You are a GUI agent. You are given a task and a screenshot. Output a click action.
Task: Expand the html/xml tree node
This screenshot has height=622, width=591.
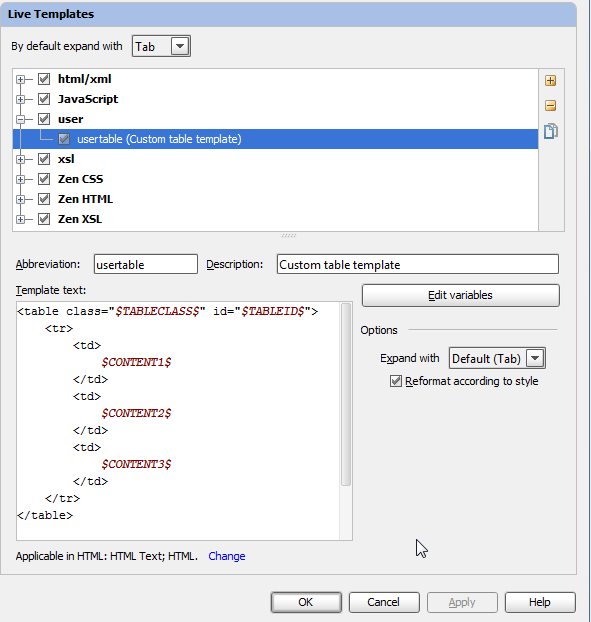20,79
